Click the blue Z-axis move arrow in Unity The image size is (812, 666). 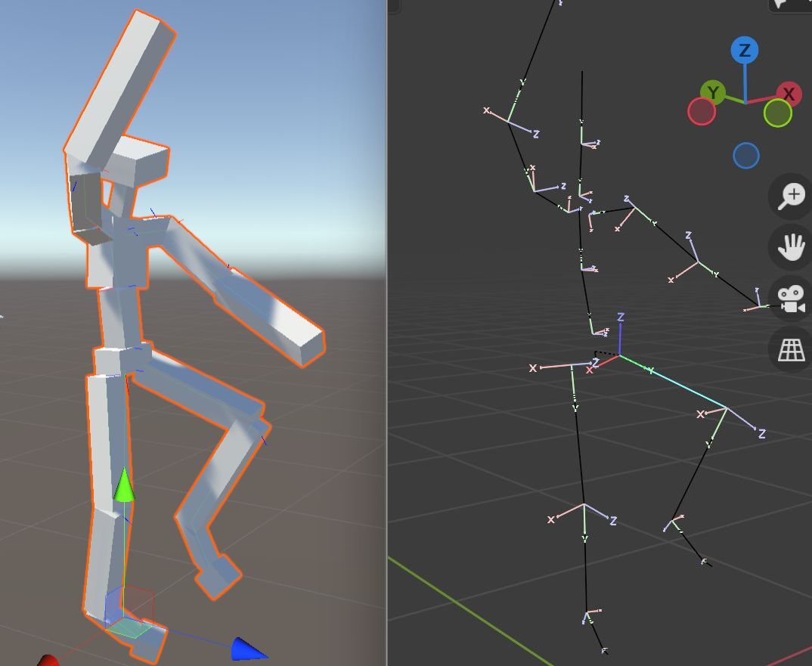pyautogui.click(x=249, y=649)
